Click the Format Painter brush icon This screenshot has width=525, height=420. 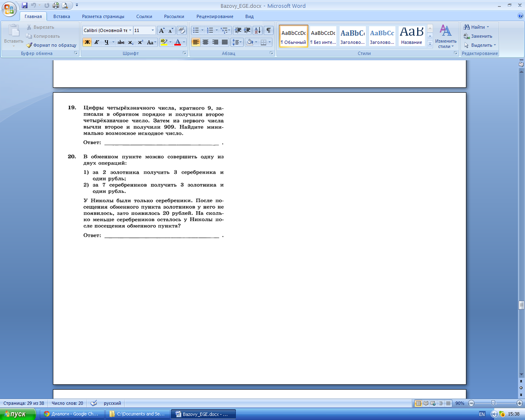click(x=29, y=45)
